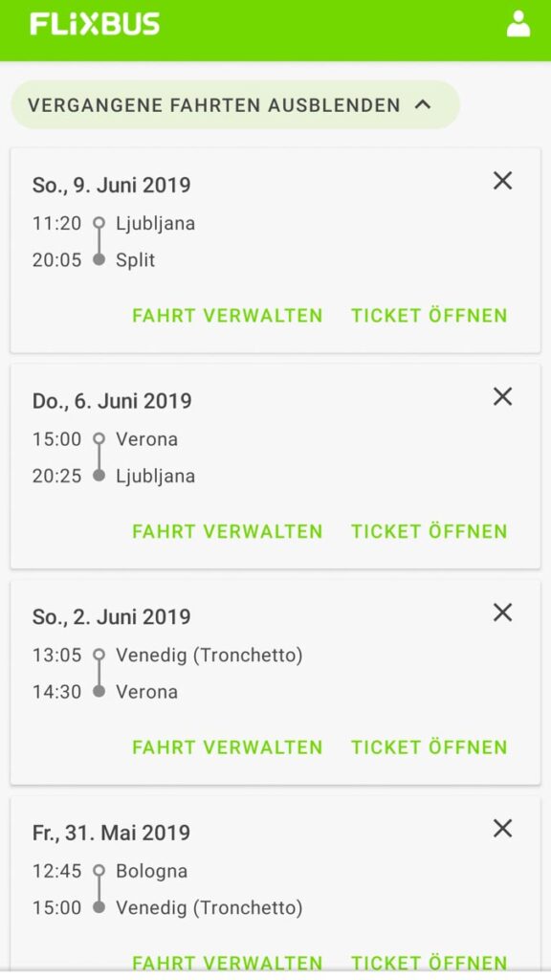The width and height of the screenshot is (551, 980).
Task: Collapse past trips with chevron arrow
Action: coord(423,104)
